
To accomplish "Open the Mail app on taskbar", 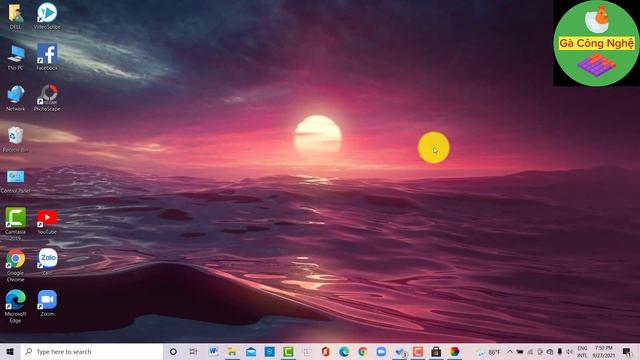I will [x=251, y=351].
